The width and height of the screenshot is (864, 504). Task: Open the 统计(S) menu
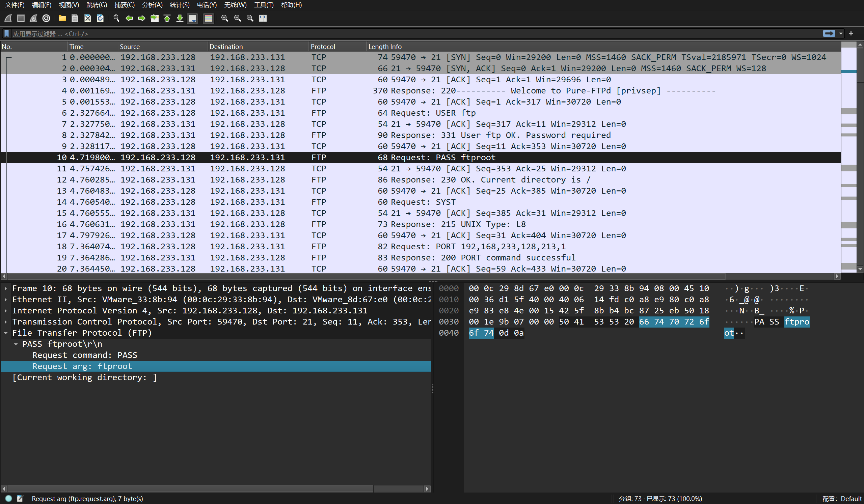tap(179, 5)
